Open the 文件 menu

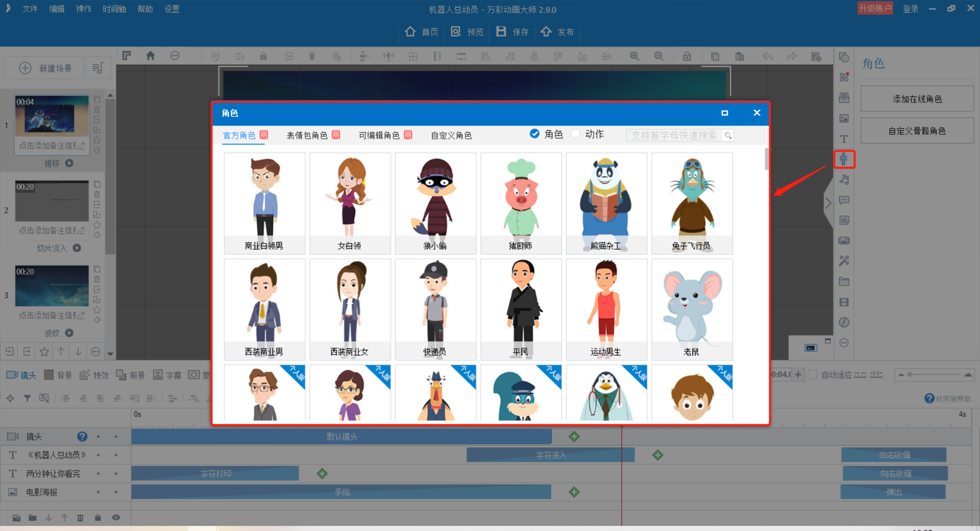coord(30,9)
